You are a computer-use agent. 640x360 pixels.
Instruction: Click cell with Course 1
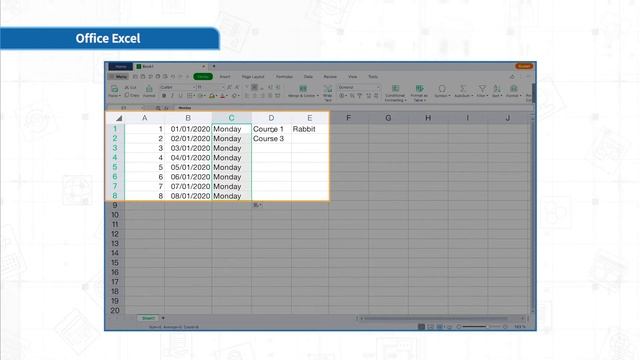pyautogui.click(x=271, y=129)
